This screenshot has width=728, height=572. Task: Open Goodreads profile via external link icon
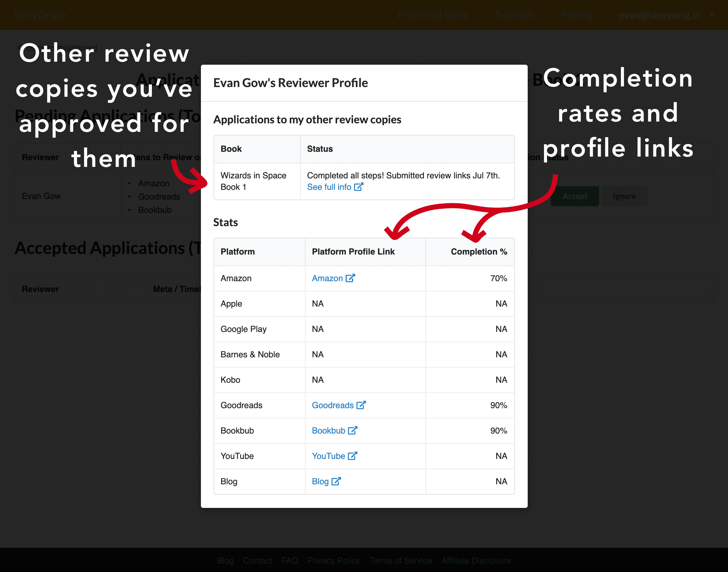point(361,405)
